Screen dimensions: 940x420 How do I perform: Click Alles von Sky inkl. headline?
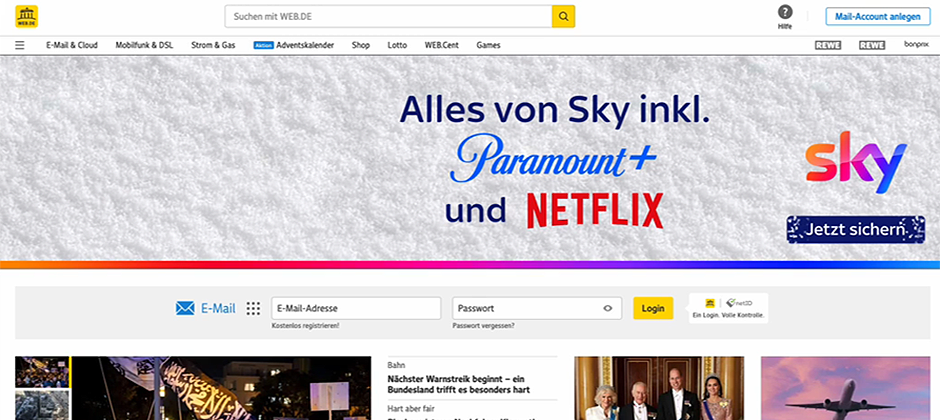(x=555, y=108)
